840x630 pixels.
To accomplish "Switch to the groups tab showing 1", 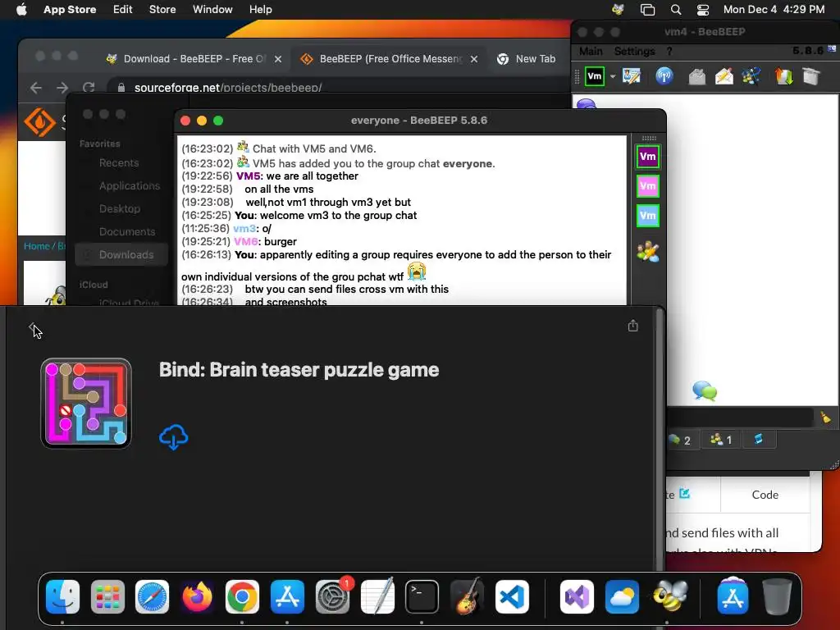I will (721, 440).
